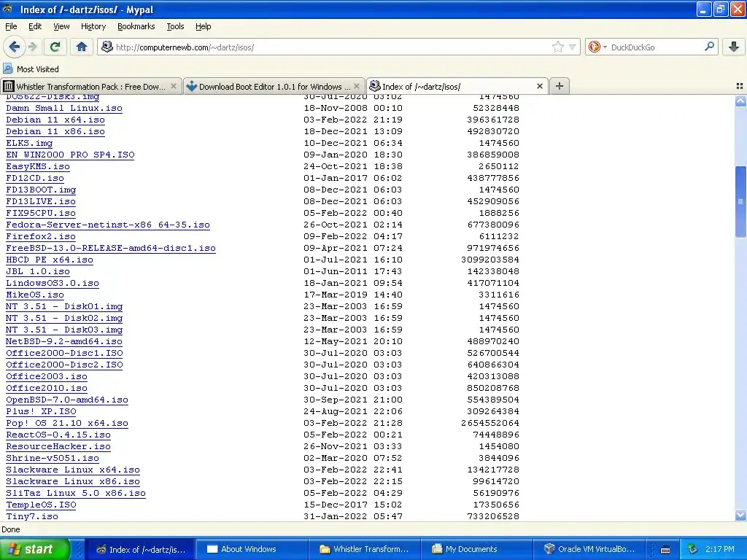Click the EN_WIN2000_PRO_SP4.ISO link

click(70, 155)
